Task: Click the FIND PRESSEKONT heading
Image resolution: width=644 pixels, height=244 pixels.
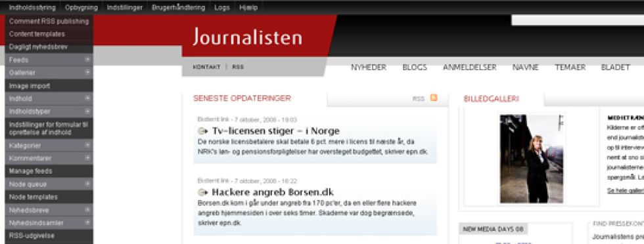Action: [x=618, y=224]
